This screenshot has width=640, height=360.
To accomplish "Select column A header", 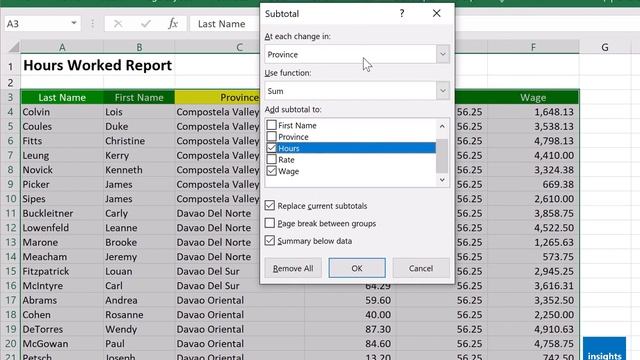I will coord(62,47).
